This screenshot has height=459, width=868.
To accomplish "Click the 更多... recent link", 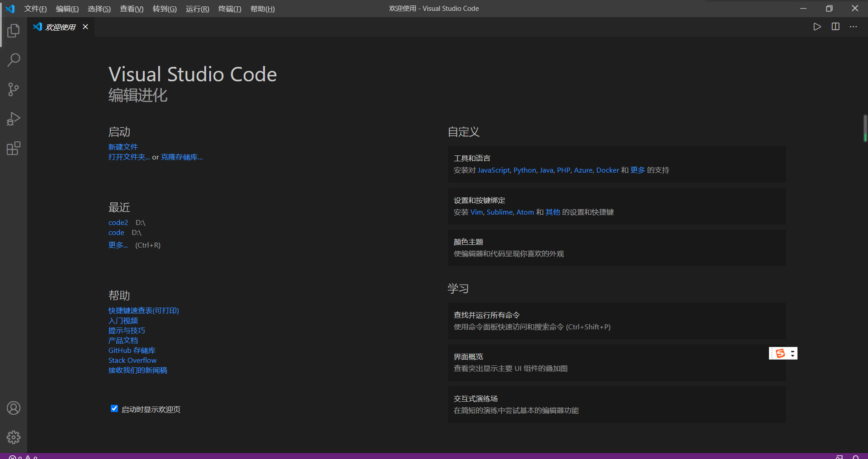I will coord(118,245).
